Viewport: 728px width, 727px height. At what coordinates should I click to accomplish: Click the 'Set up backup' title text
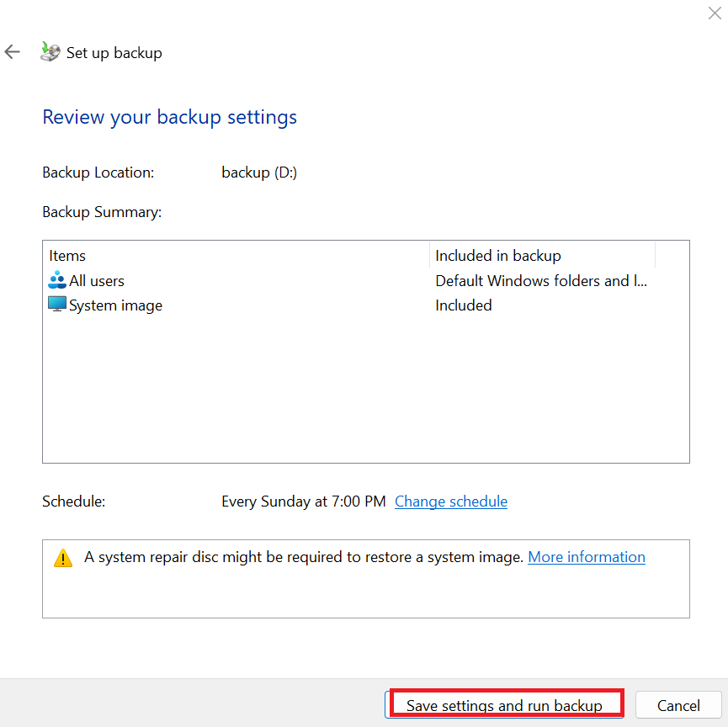(x=114, y=53)
